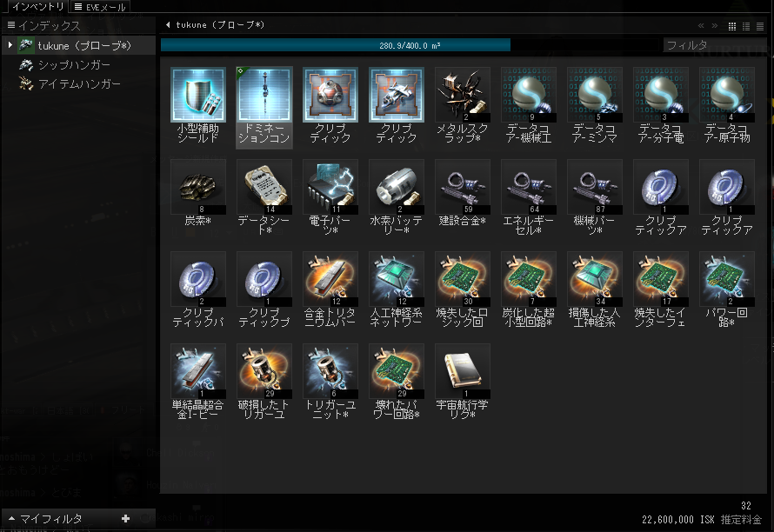Select the 壊れたパワー回路 item icon

(397, 371)
